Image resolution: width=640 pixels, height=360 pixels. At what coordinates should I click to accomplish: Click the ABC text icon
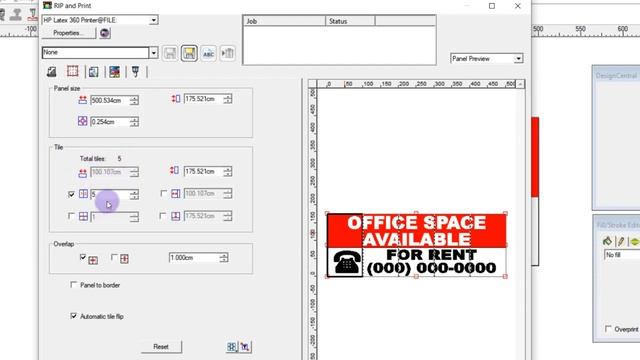[x=209, y=53]
